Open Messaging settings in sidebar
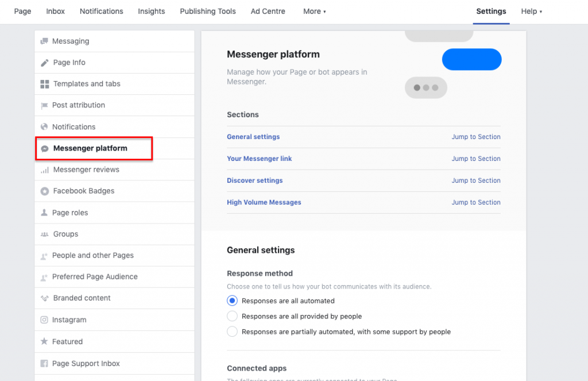588x381 pixels. pos(114,41)
